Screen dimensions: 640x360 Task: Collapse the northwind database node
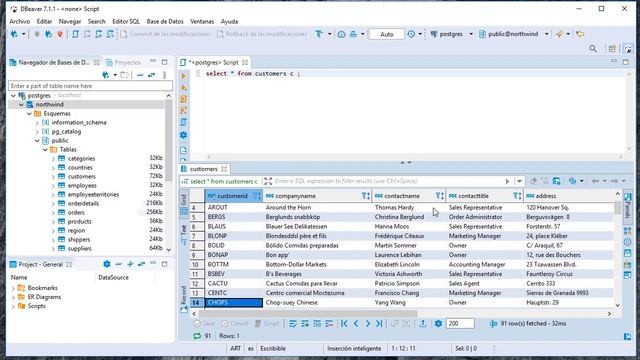click(21, 104)
